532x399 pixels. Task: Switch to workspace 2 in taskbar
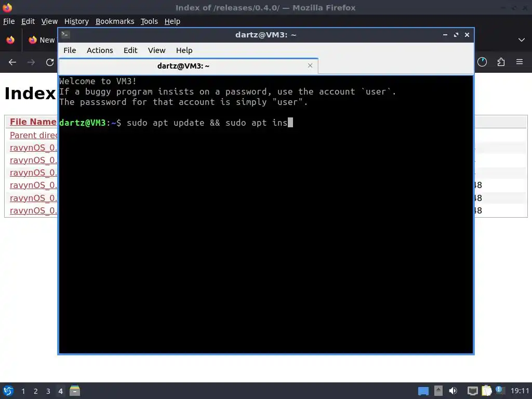[x=36, y=391]
